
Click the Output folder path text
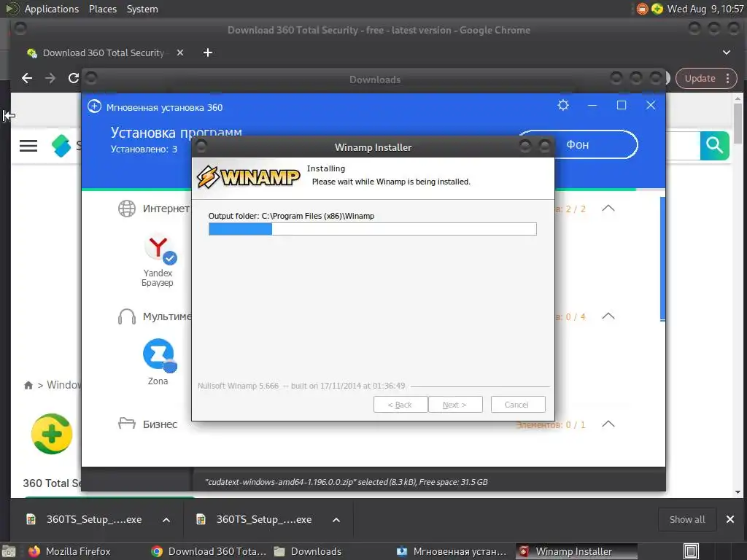pos(291,216)
